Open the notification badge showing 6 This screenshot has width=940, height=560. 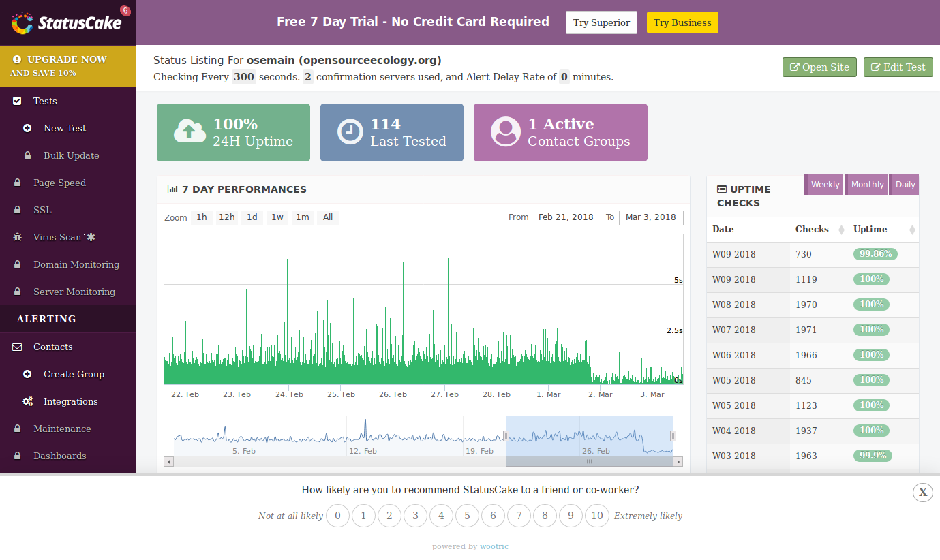point(125,10)
